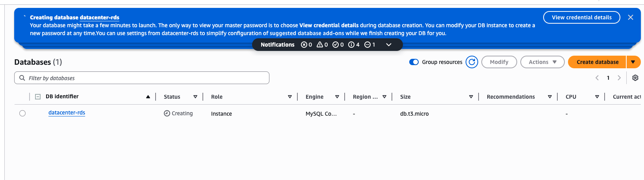Open the datacenter-rds database link
This screenshot has height=180, width=644.
(67, 112)
